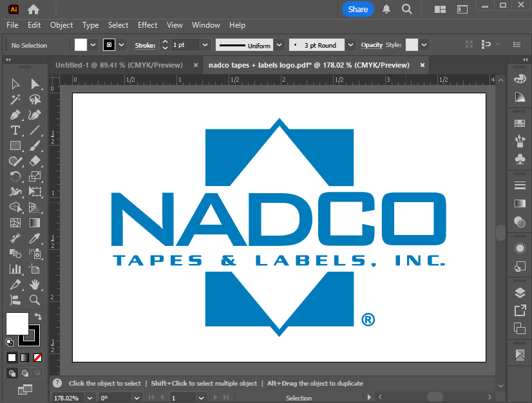The height and width of the screenshot is (403, 532).
Task: Open stroke weight dropdown
Action: [205, 45]
